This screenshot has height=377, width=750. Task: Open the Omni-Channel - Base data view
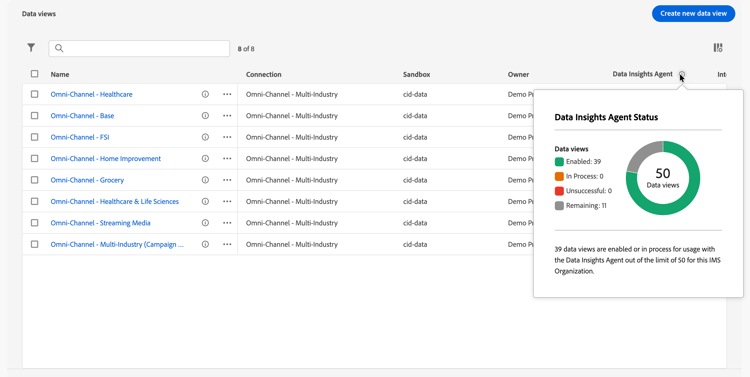82,115
